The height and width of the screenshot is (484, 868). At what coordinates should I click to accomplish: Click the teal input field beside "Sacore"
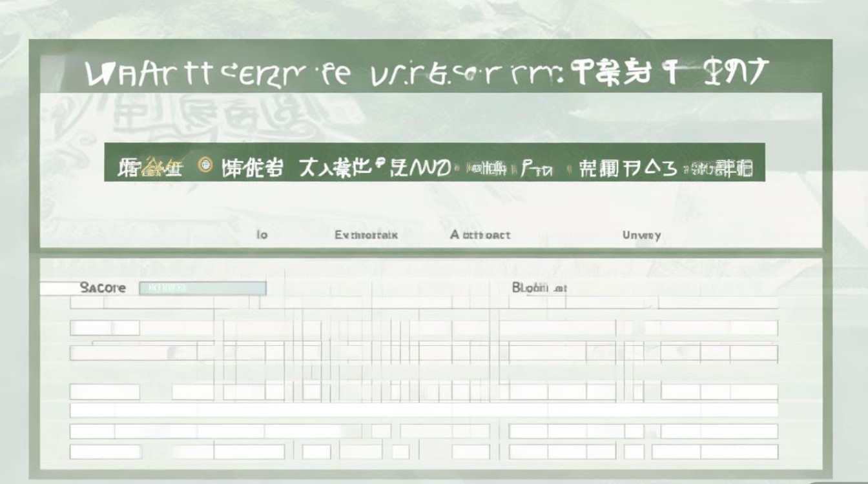[x=202, y=288]
